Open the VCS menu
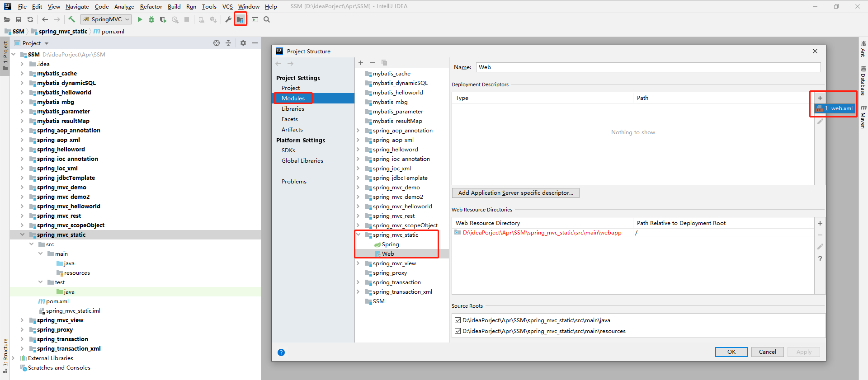The height and width of the screenshot is (380, 868). click(227, 6)
